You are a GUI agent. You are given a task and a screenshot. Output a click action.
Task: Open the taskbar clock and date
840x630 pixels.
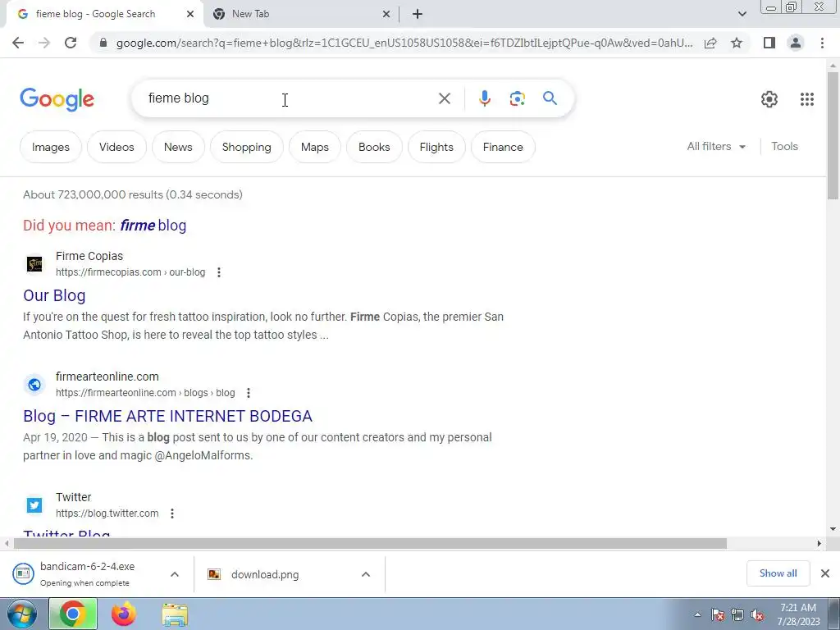tap(798, 614)
